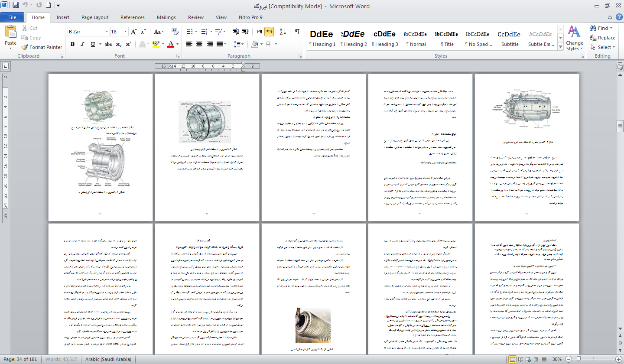Toggle Show/Hide paragraph marks
Image resolution: width=624 pixels, height=364 pixels.
(297, 32)
